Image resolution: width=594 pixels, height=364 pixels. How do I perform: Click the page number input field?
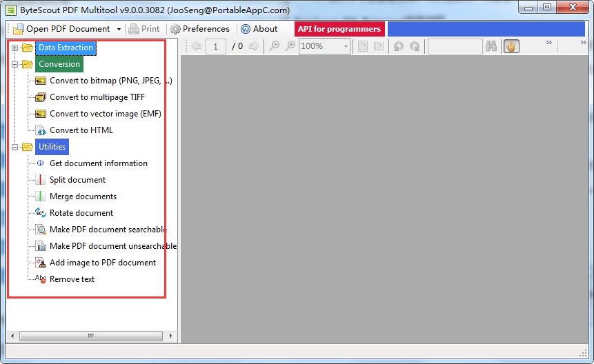click(215, 47)
